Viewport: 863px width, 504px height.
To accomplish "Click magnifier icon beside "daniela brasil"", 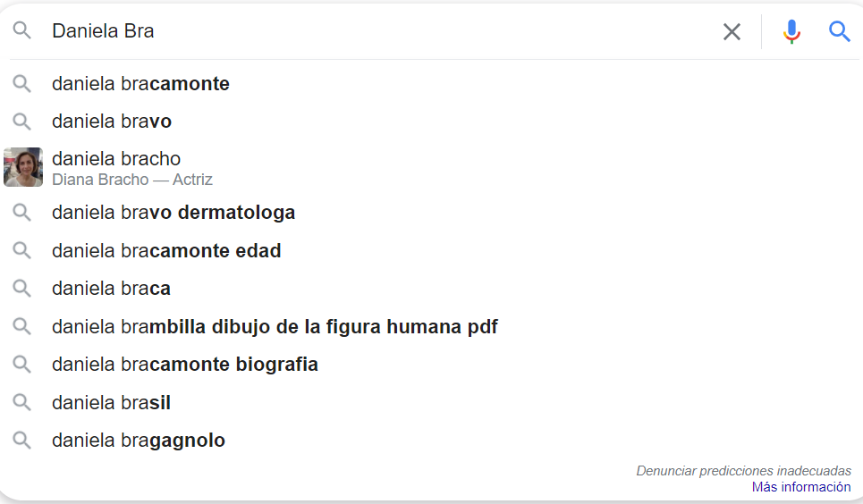I will (x=22, y=403).
